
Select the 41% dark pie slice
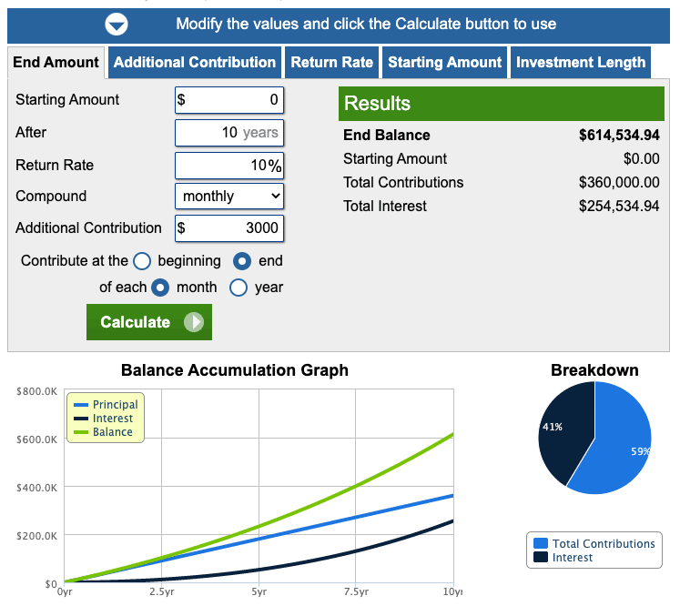pos(563,429)
